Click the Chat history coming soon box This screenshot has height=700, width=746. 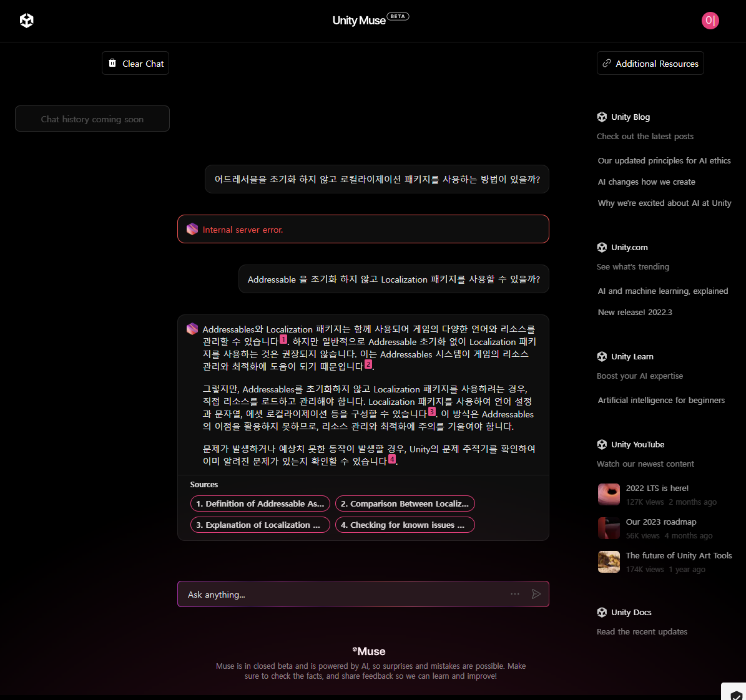(x=92, y=119)
